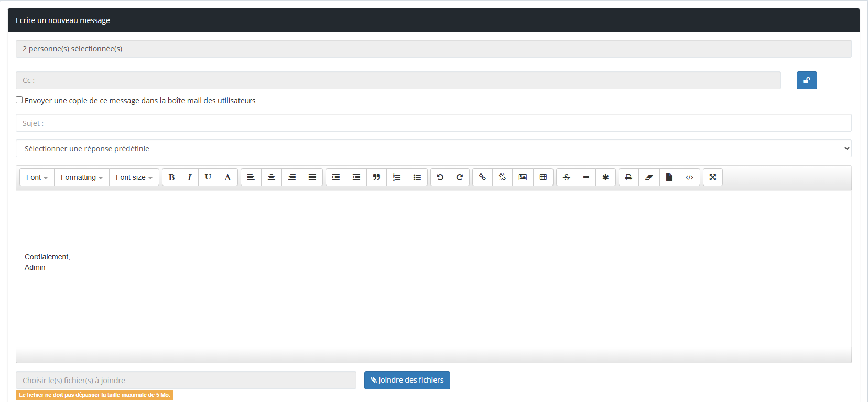Insert a table into the message
The height and width of the screenshot is (402, 868).
(543, 177)
